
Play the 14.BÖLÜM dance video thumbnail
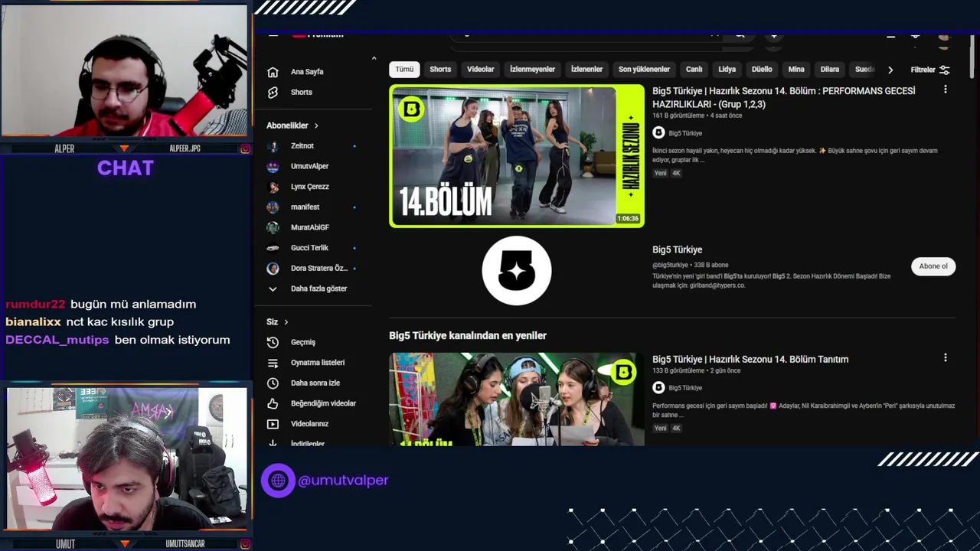tap(517, 156)
